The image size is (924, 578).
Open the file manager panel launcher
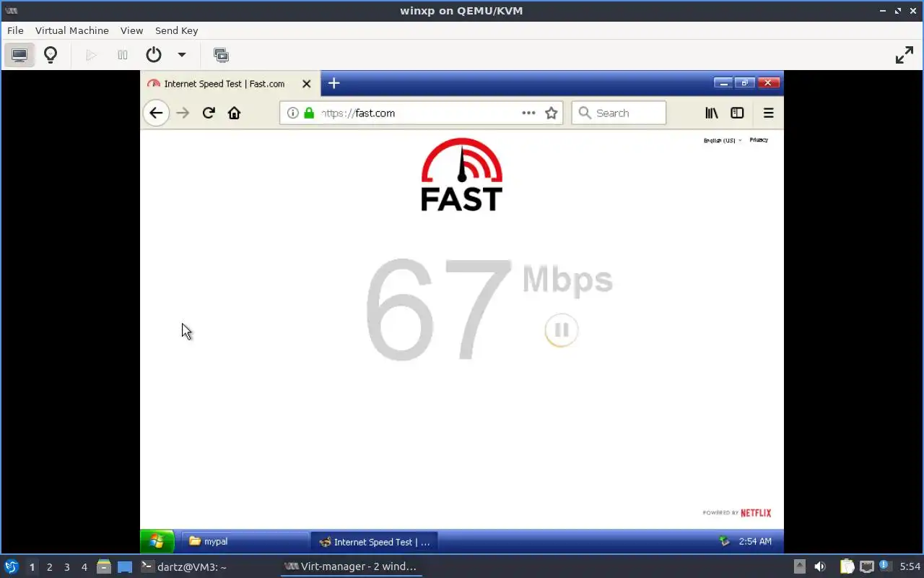tap(104, 567)
